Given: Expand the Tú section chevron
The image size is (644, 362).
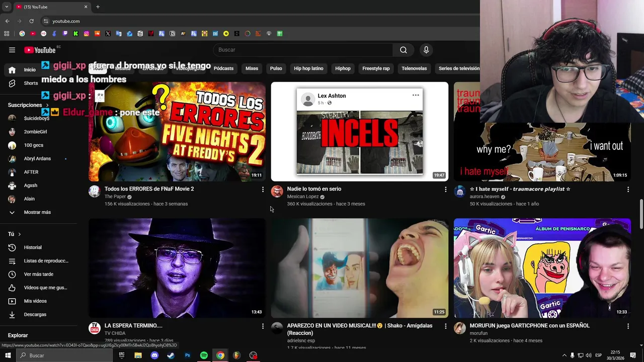Looking at the screenshot, I should point(20,234).
